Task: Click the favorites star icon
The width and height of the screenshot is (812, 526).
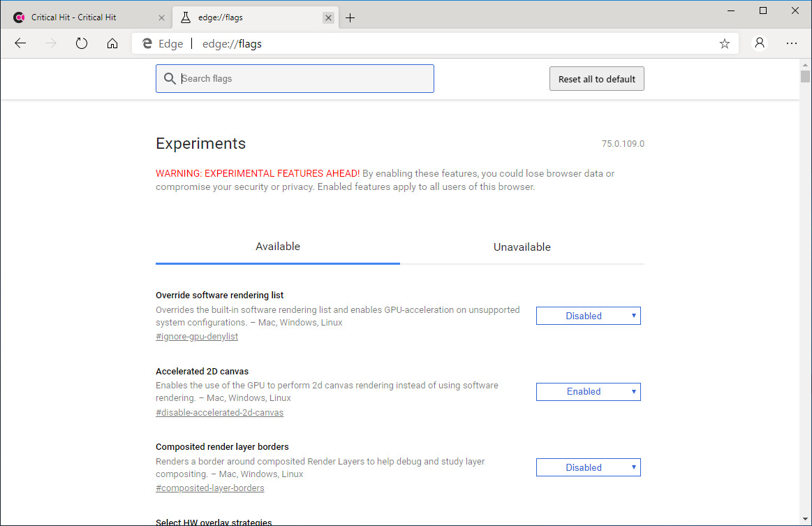Action: 724,43
